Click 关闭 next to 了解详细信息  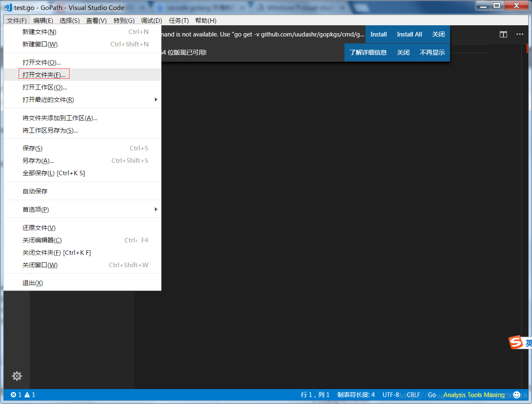pos(403,53)
